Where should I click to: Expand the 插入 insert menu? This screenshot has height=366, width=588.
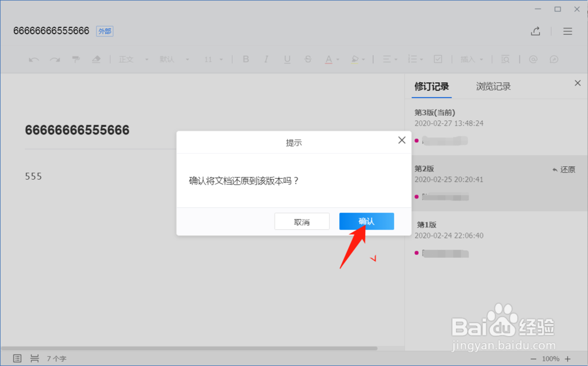tap(472, 59)
